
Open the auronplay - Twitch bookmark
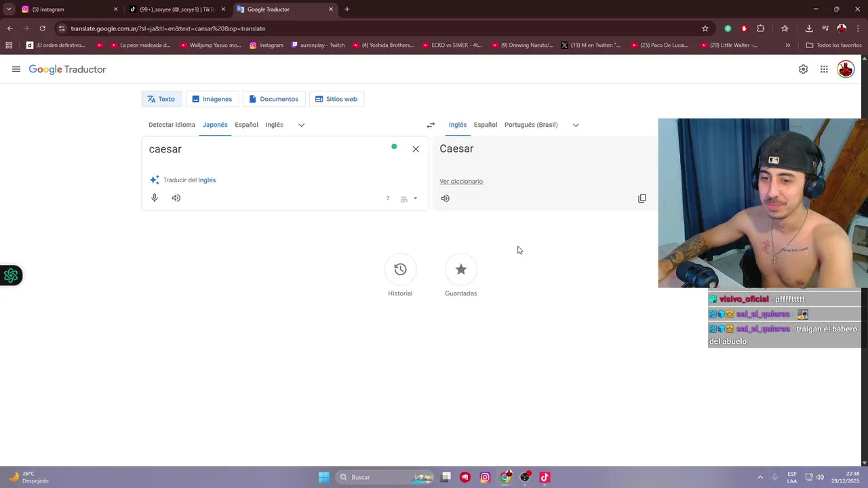(x=318, y=45)
